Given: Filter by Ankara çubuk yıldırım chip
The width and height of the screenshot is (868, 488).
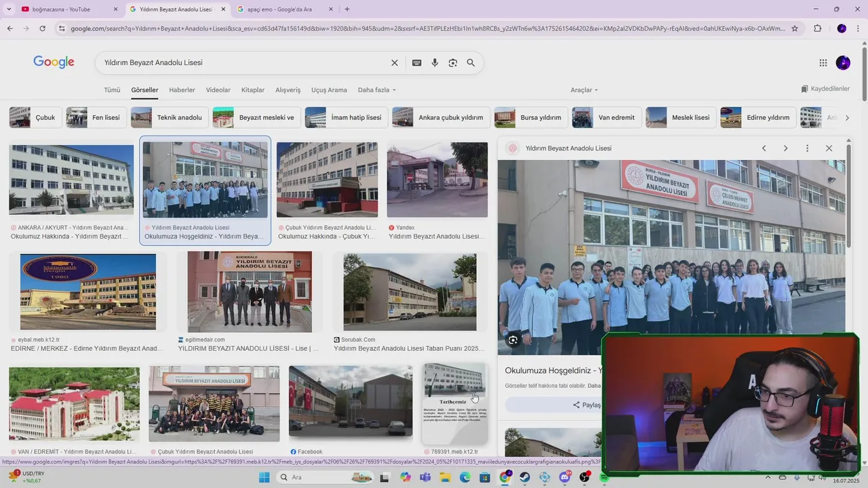Looking at the screenshot, I should coord(441,117).
